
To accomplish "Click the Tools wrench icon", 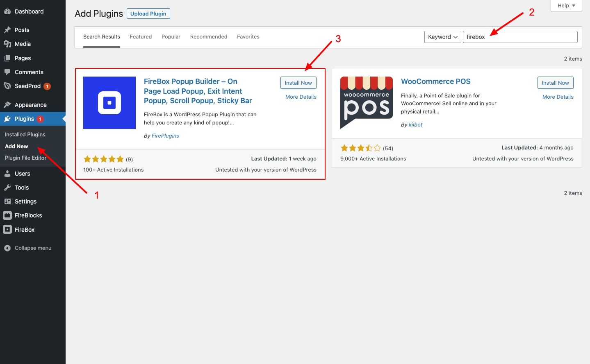I will 8,188.
